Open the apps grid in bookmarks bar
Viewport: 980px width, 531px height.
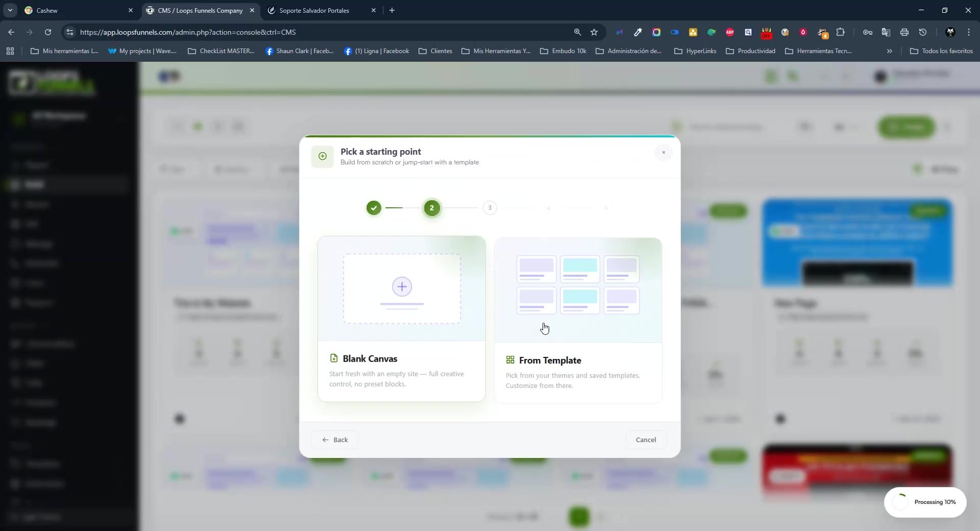coord(10,51)
